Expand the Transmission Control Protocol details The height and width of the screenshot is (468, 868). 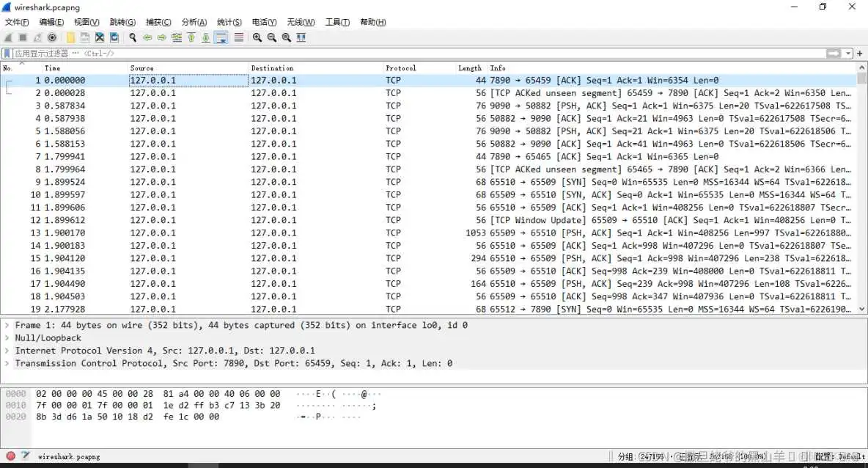(x=7, y=363)
